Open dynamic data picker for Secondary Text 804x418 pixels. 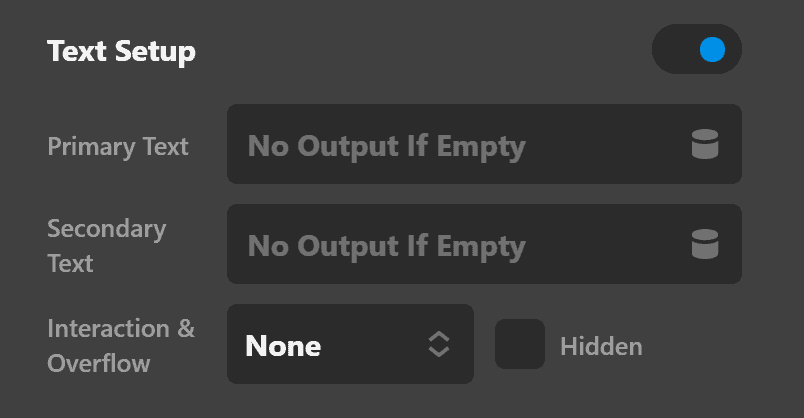pos(705,244)
